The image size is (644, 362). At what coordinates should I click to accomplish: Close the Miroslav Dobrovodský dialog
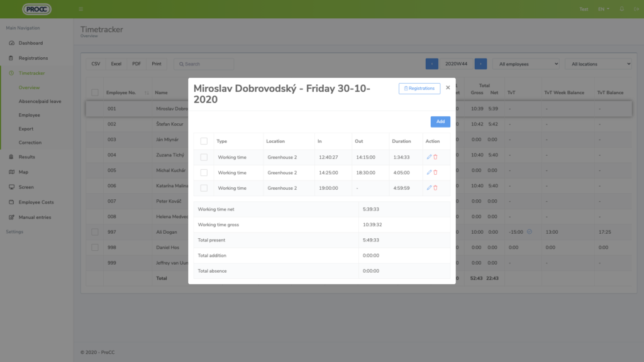(x=448, y=88)
